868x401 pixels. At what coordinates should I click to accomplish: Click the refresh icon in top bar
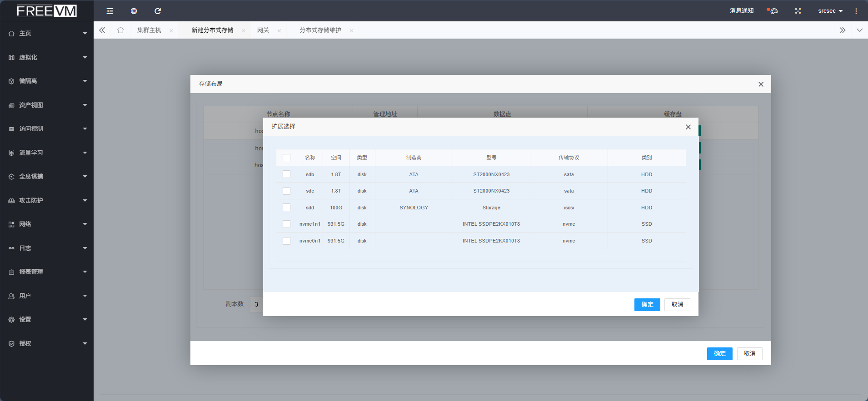click(x=158, y=11)
